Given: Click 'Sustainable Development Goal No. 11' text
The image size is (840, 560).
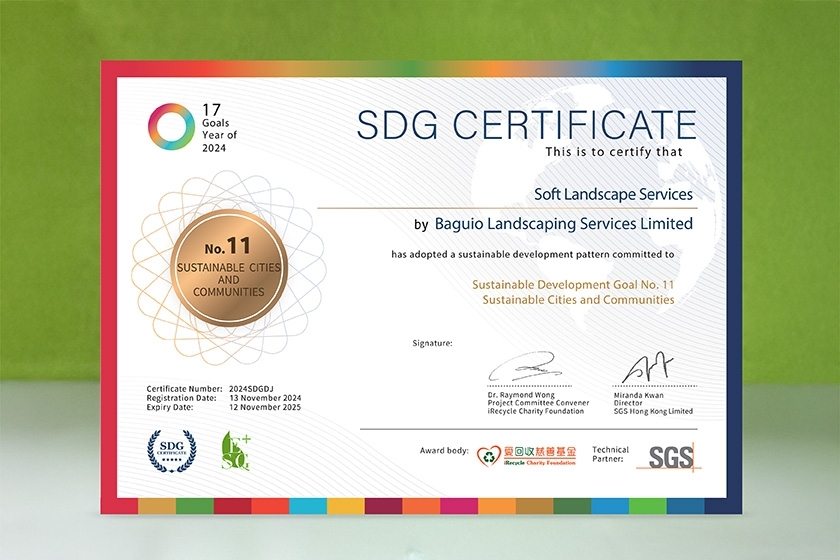Looking at the screenshot, I should coord(573,285).
